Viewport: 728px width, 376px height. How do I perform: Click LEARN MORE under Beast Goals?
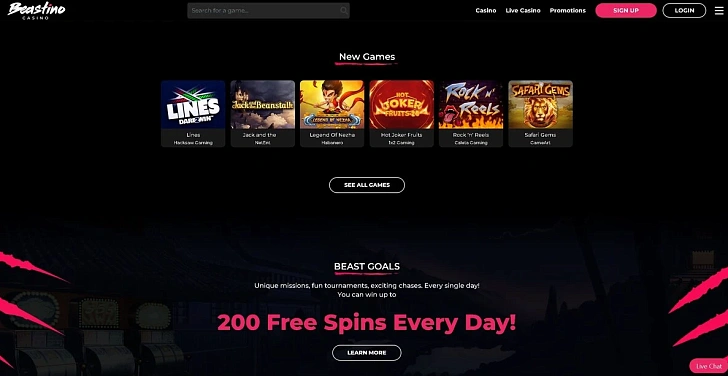[x=367, y=353]
